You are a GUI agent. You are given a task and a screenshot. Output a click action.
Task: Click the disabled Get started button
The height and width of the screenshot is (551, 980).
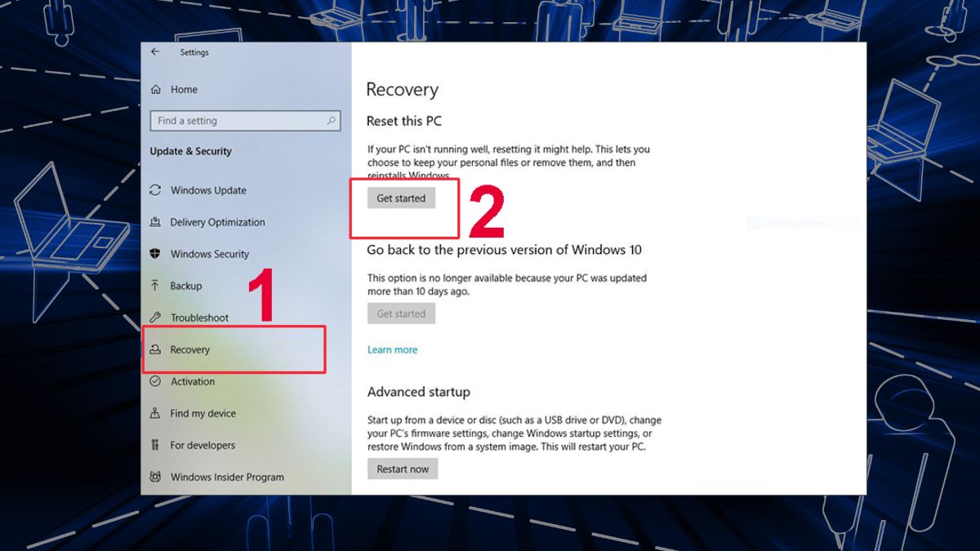coord(401,313)
